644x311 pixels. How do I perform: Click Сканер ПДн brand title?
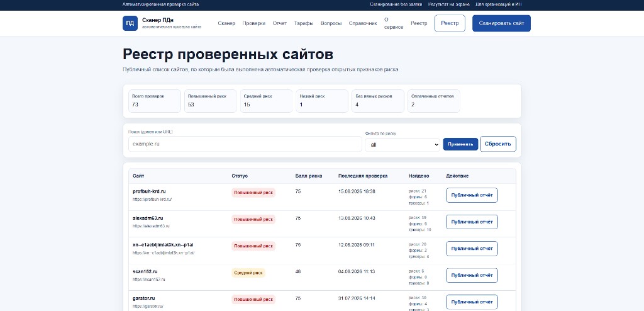(158, 20)
